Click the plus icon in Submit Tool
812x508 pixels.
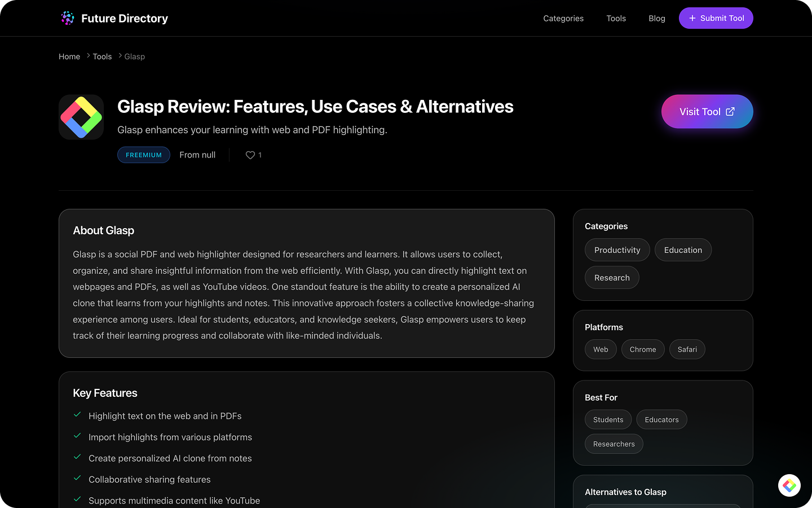692,18
